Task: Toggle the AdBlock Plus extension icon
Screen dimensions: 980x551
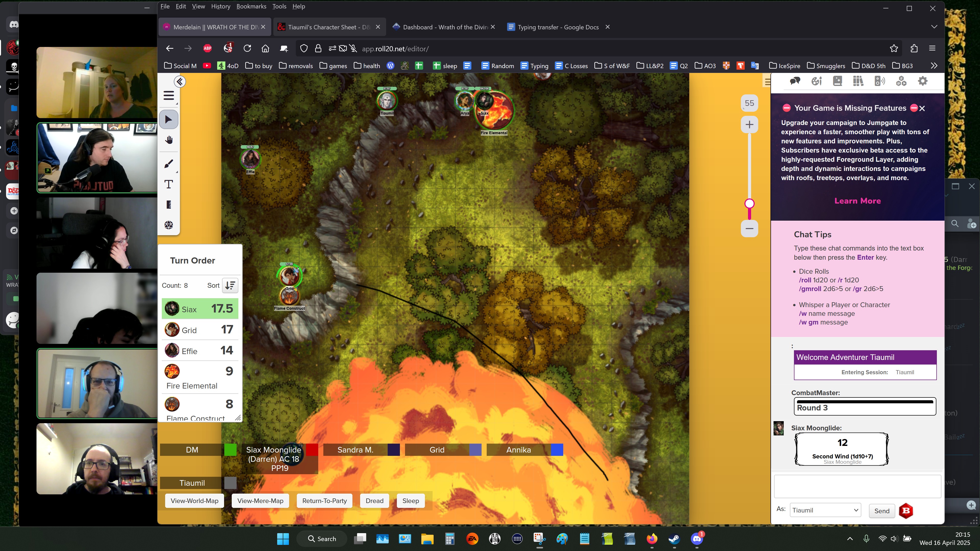Action: click(x=207, y=48)
